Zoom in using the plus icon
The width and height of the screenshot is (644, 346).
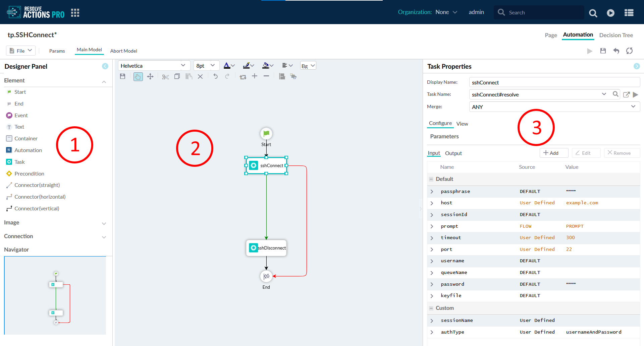(x=255, y=76)
